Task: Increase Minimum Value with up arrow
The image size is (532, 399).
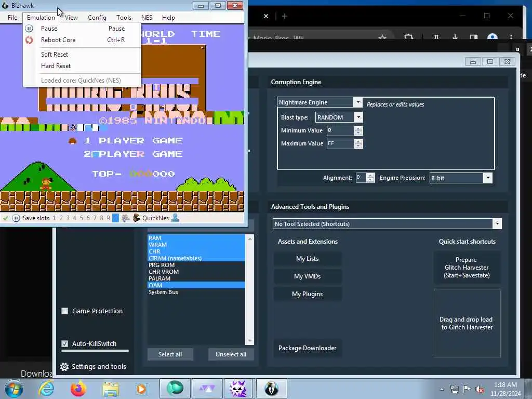Action: coord(358,128)
